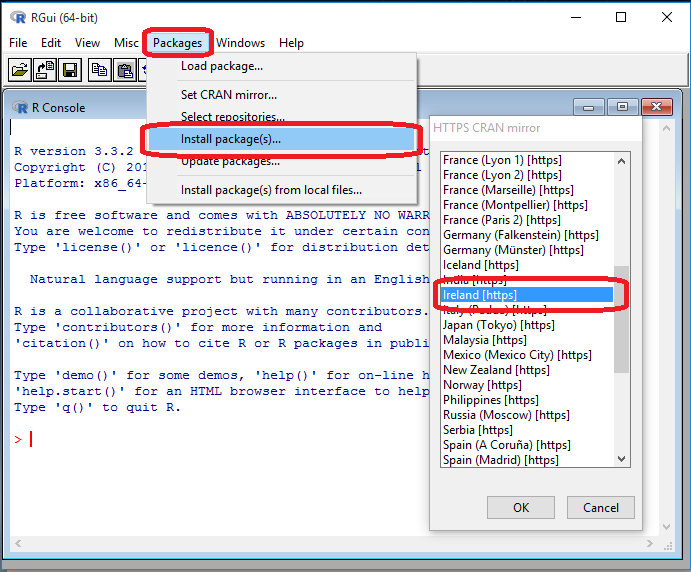691x572 pixels.
Task: Click the Paste toolbar icon
Action: coord(125,70)
